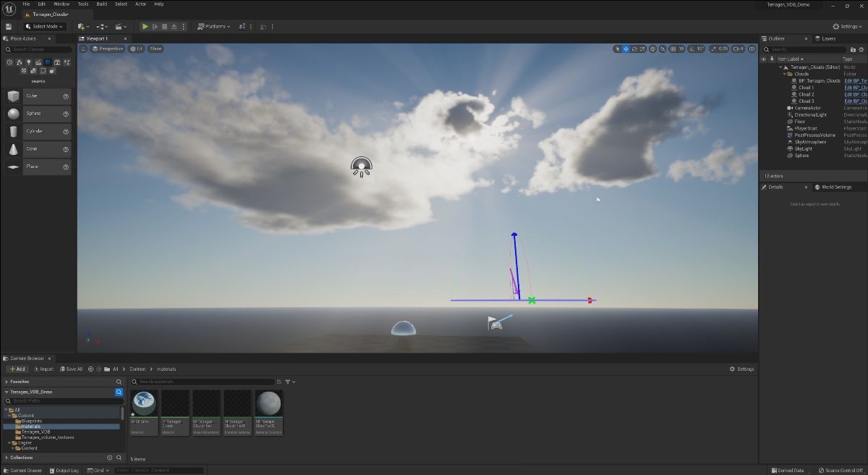
Task: Click the viewport hamburger options menu icon
Action: pyautogui.click(x=83, y=49)
